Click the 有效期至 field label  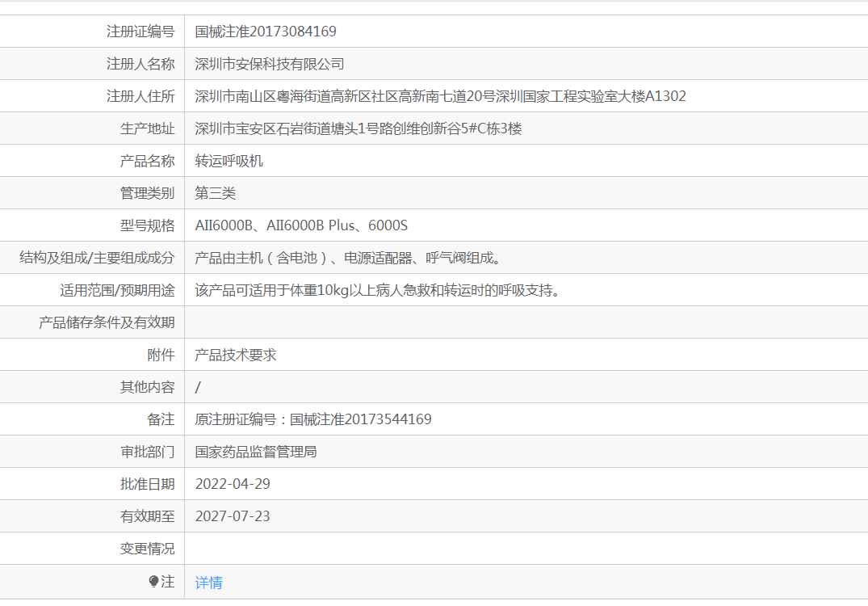click(147, 516)
